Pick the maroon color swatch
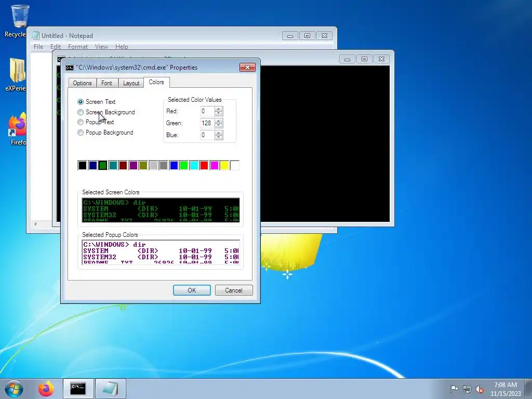532x399 pixels. pyautogui.click(x=123, y=165)
